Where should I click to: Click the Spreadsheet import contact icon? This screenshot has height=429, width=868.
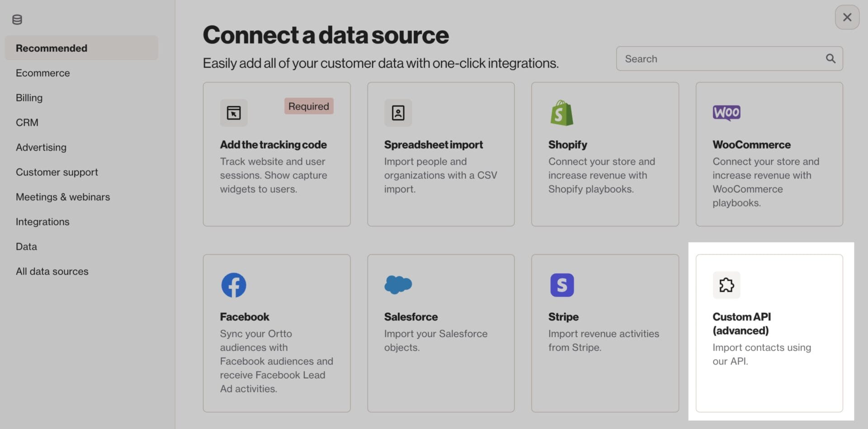(398, 113)
